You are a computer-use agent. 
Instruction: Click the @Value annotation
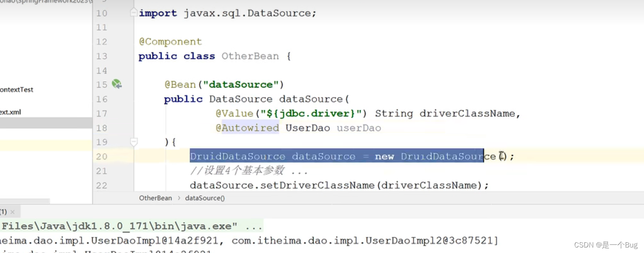[x=235, y=114]
